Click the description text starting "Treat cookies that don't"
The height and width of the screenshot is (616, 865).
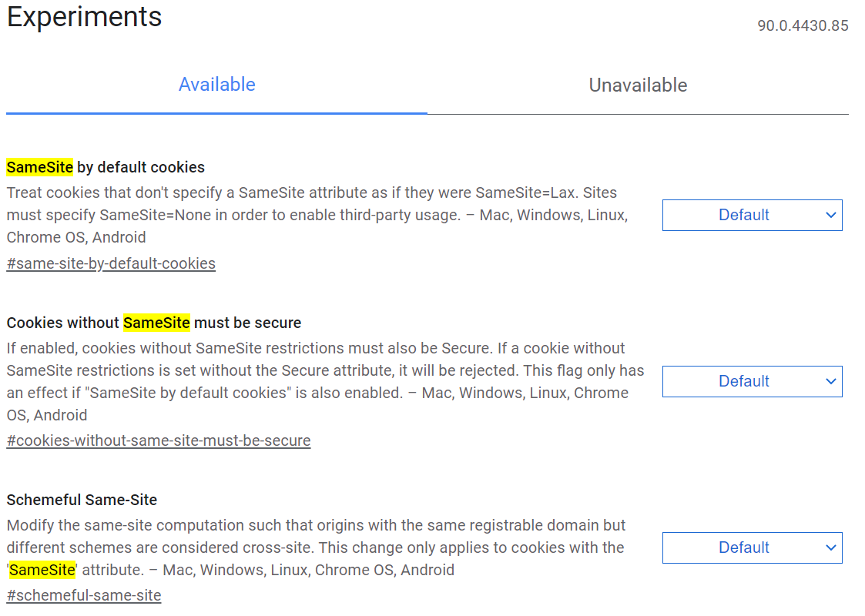tap(317, 215)
